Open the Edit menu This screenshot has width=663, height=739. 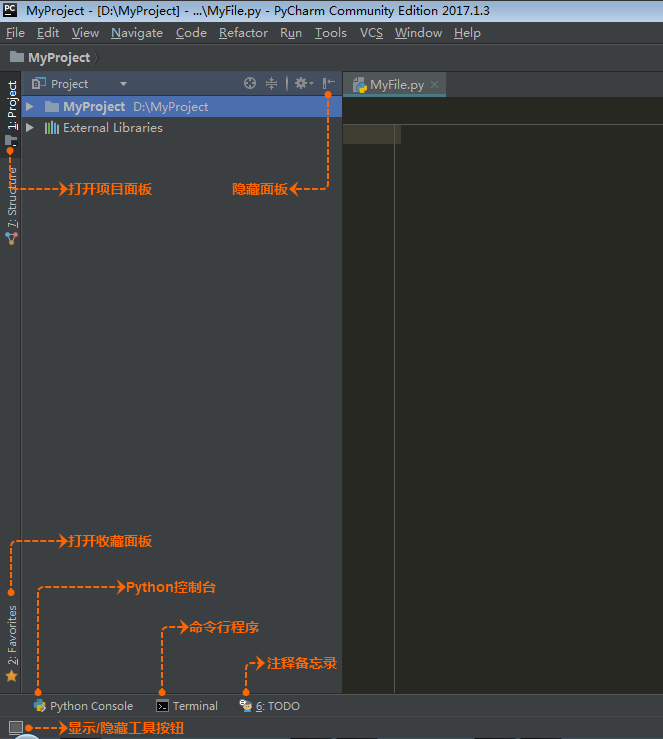pos(48,33)
